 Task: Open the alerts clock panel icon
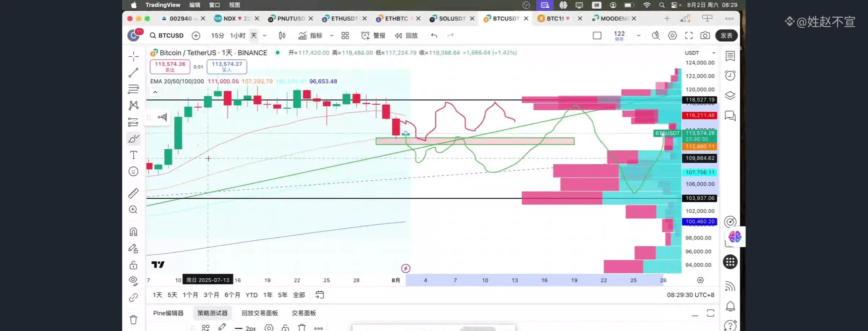730,75
